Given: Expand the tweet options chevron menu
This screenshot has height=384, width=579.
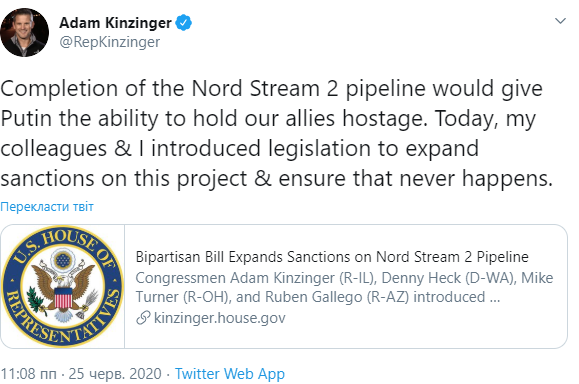Looking at the screenshot, I should [561, 21].
